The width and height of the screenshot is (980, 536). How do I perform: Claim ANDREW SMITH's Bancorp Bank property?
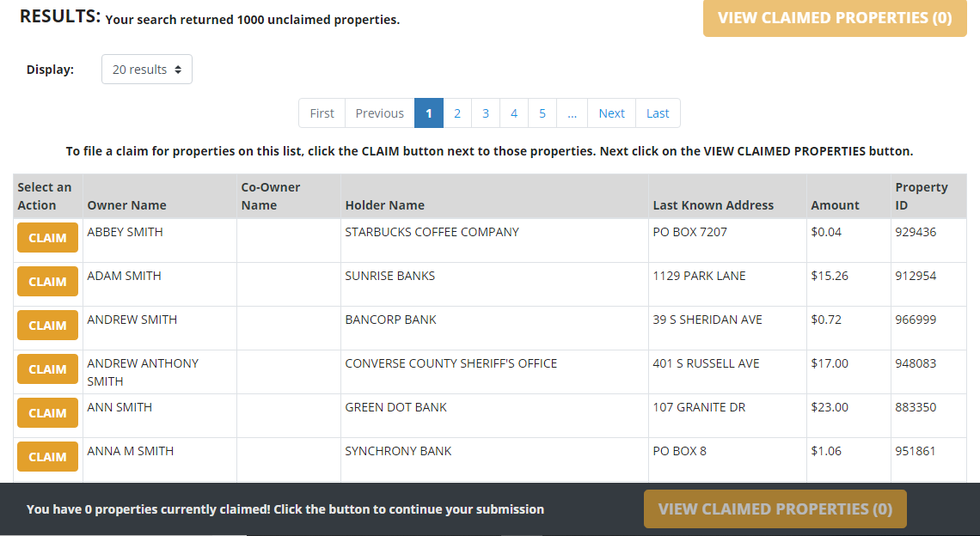(x=47, y=325)
